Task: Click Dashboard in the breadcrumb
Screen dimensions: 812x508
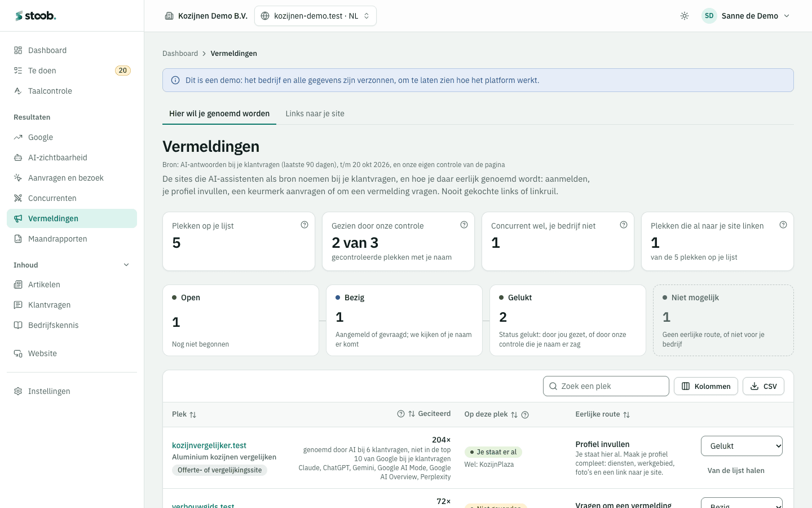Action: pos(180,54)
